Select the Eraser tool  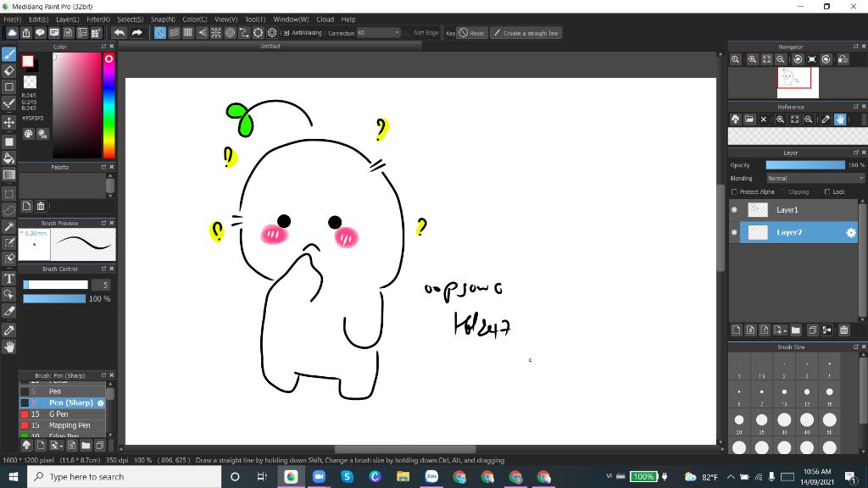8,71
